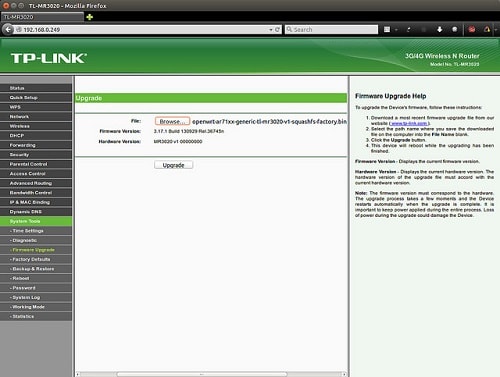The height and width of the screenshot is (377, 500).
Task: Open the Security sidebar menu
Action: point(36,155)
